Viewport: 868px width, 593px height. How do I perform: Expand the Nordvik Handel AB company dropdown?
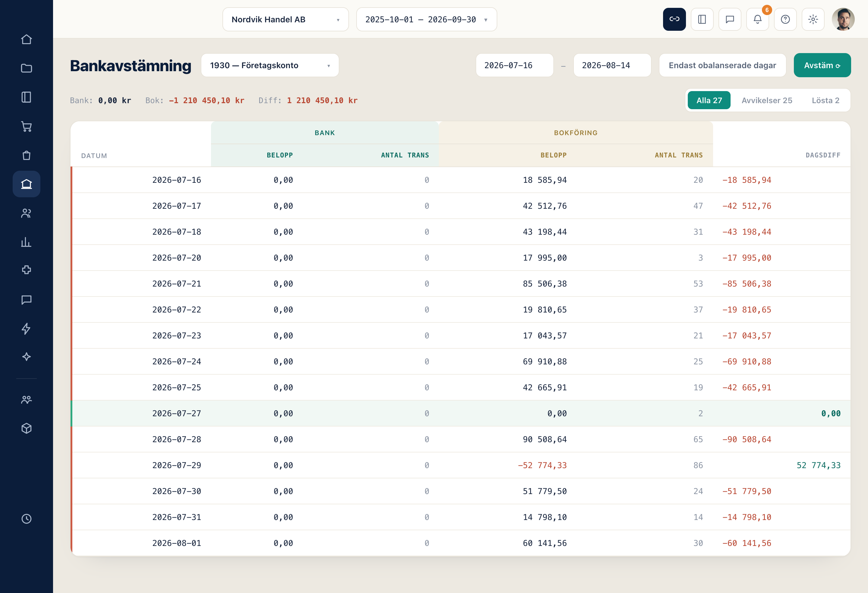click(x=286, y=19)
